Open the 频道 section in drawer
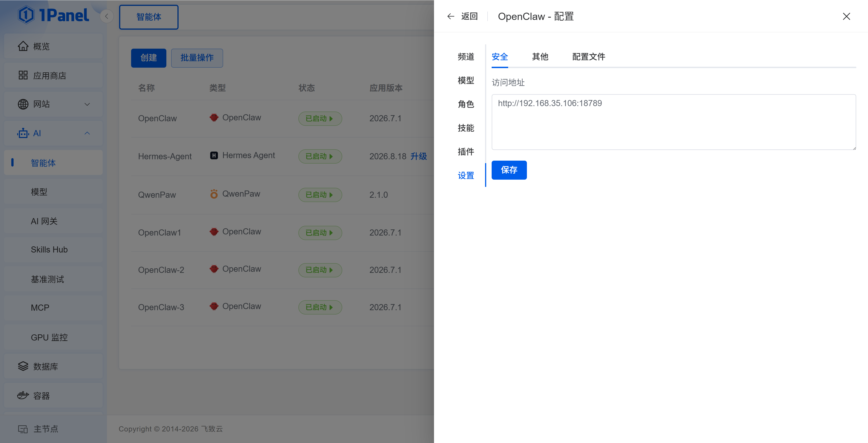 [x=466, y=57]
